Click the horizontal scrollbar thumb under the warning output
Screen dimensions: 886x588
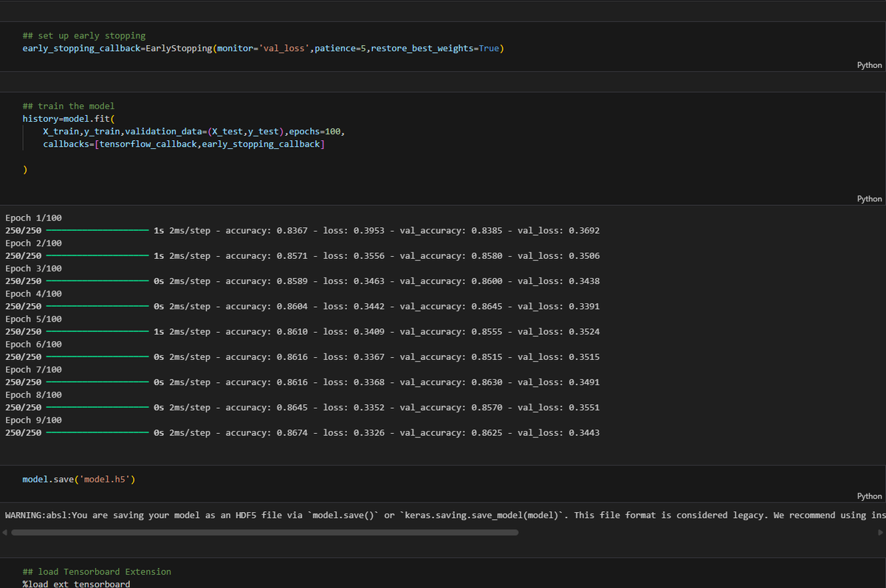[265, 532]
